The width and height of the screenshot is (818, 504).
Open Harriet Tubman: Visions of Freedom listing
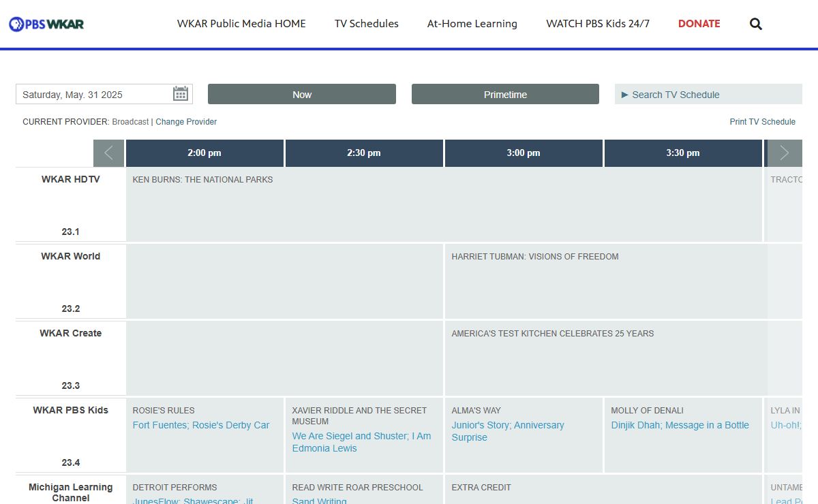point(535,257)
